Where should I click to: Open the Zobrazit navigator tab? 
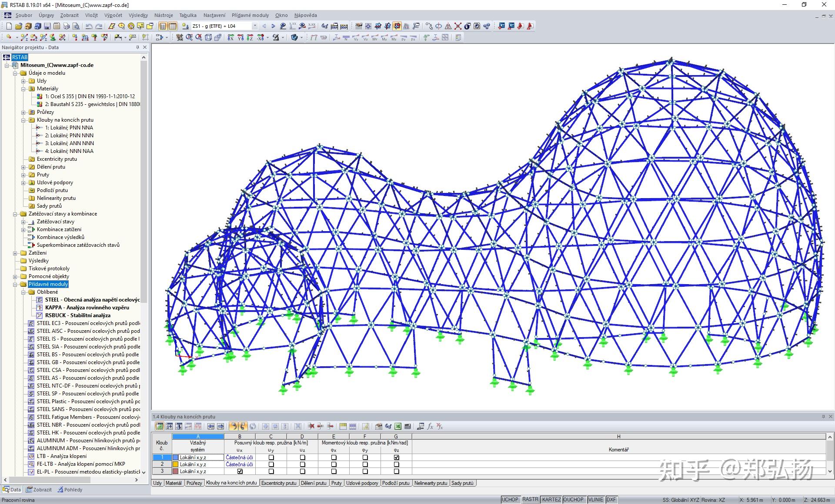click(39, 490)
